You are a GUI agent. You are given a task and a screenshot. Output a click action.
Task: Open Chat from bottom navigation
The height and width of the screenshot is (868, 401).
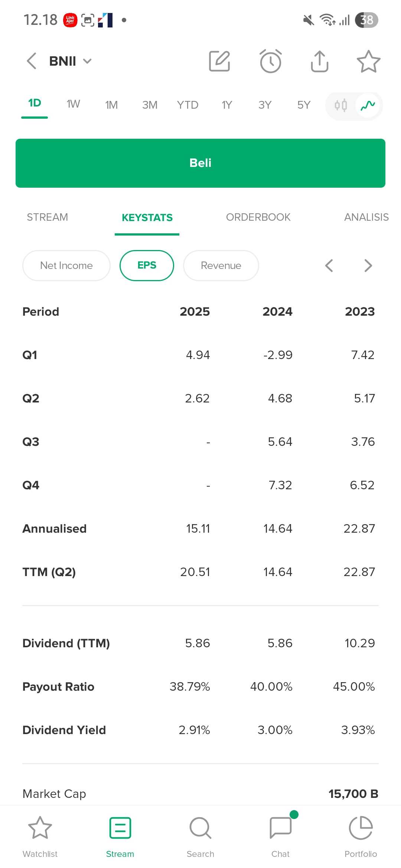tap(281, 835)
